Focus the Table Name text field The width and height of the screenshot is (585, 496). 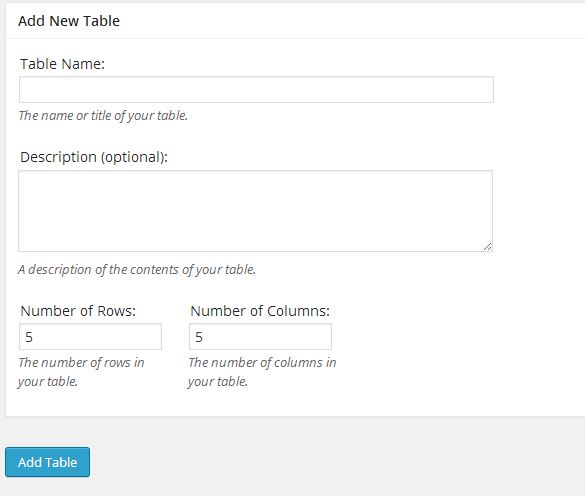256,90
